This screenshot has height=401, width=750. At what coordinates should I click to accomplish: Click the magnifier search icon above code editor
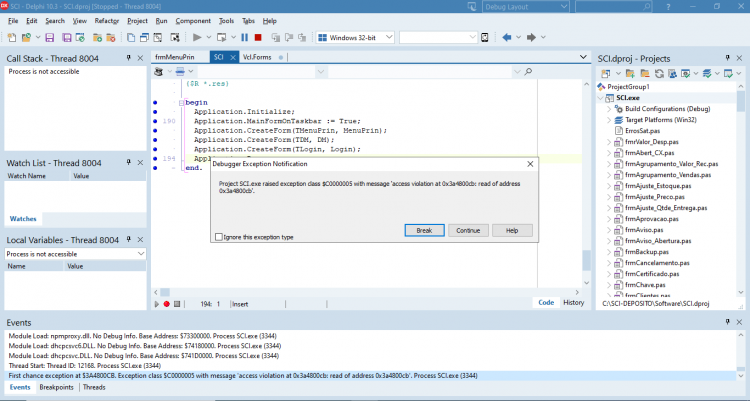click(528, 72)
